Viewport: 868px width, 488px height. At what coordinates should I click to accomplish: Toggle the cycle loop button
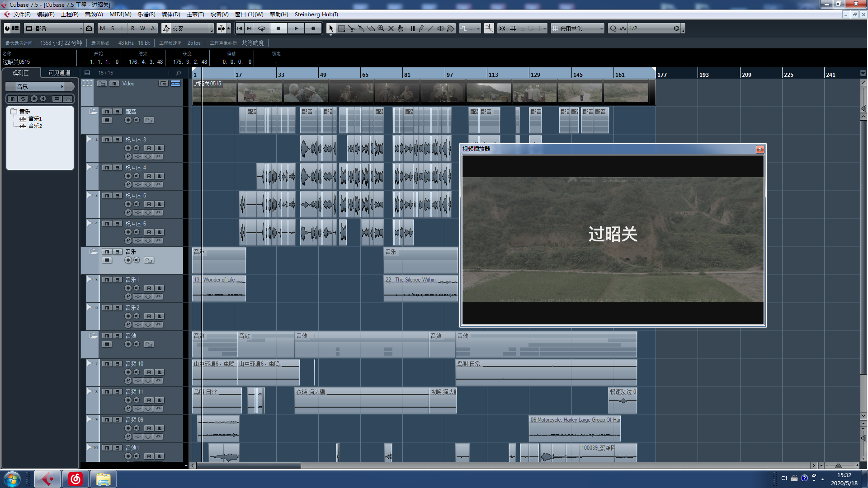262,28
